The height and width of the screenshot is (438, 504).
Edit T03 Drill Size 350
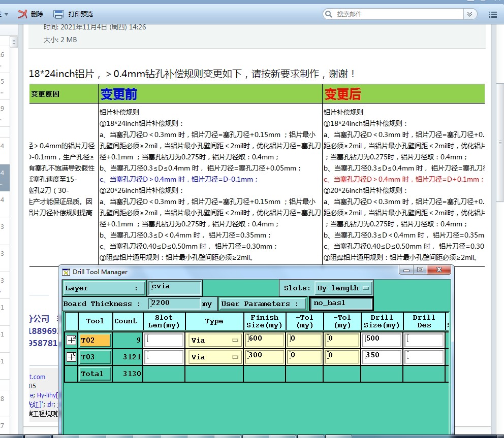[382, 357]
